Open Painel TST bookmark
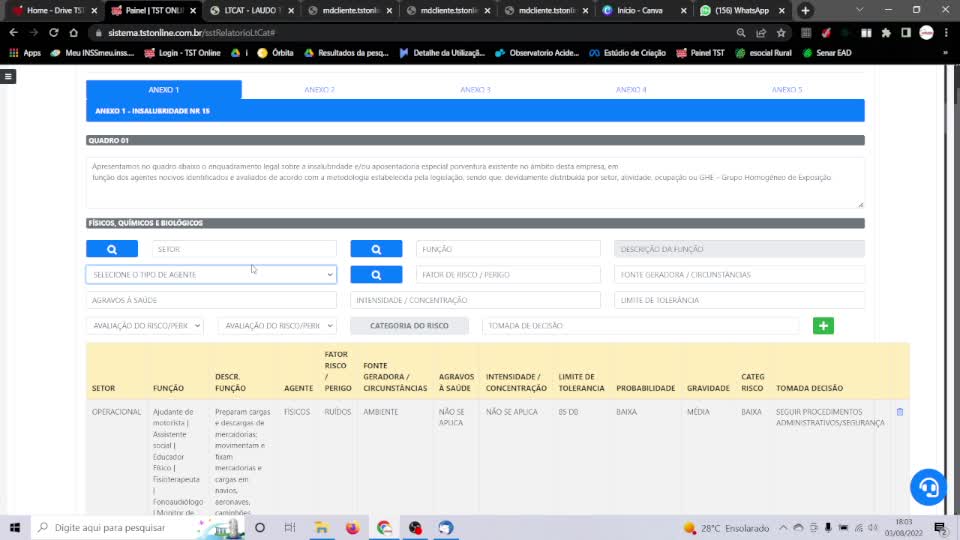960x540 pixels. click(700, 53)
